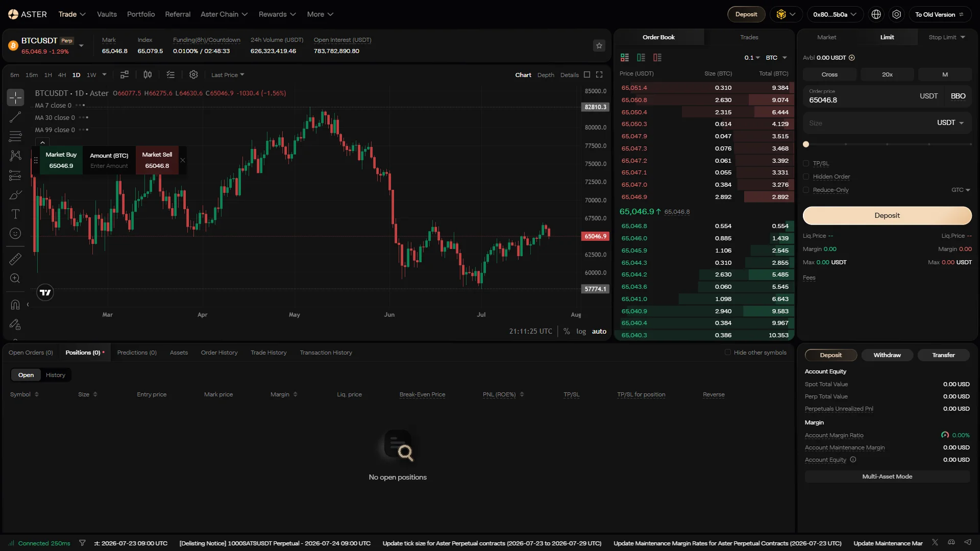Switch chart to Depth view

tap(546, 75)
